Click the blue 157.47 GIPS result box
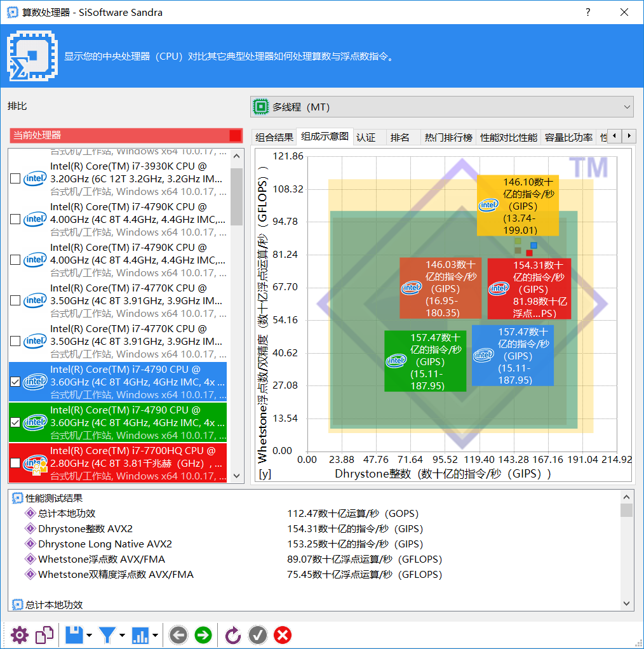Viewport: 644px width, 649px height. (513, 356)
